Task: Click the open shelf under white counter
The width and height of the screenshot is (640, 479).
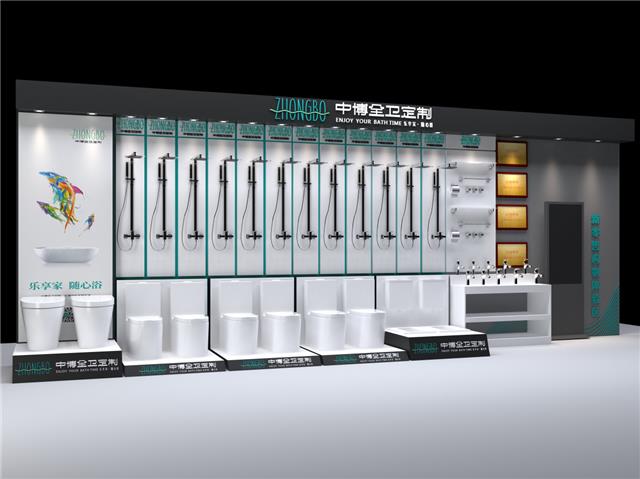Action: [x=506, y=327]
